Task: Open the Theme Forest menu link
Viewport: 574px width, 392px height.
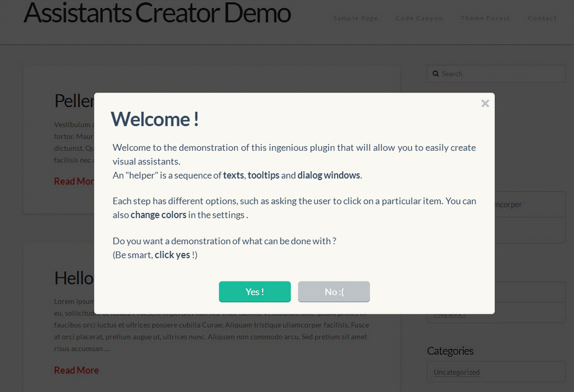Action: (x=485, y=18)
